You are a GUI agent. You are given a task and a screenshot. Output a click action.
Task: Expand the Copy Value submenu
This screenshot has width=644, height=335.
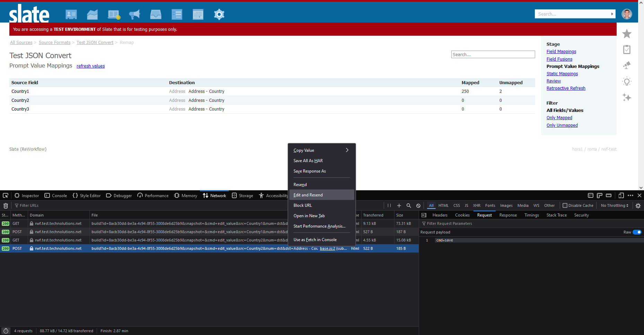point(321,150)
